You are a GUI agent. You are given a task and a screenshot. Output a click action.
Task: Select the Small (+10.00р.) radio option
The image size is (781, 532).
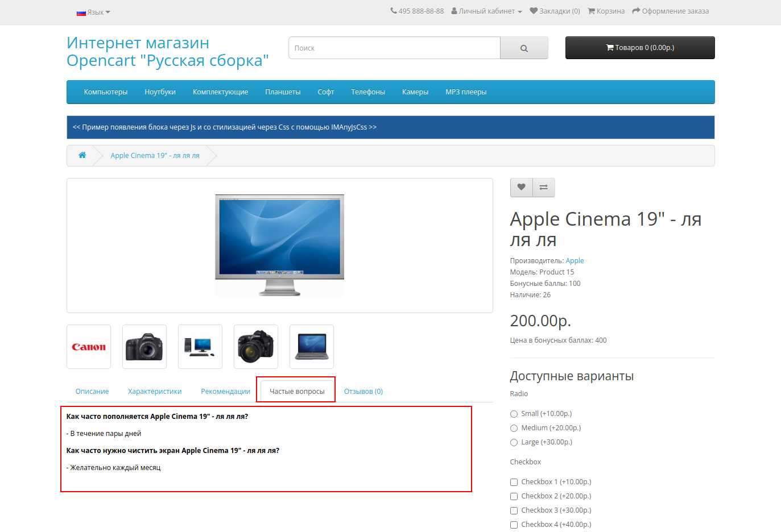pyautogui.click(x=514, y=414)
